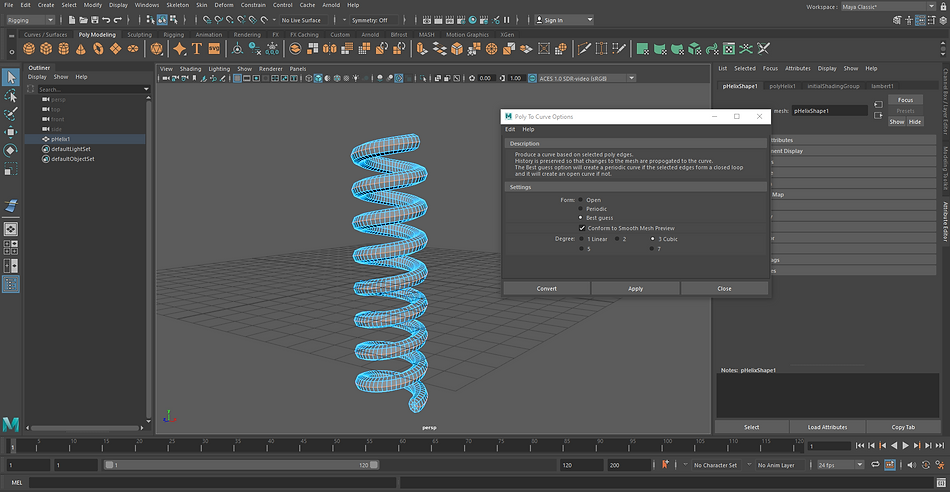The height and width of the screenshot is (492, 950).
Task: Click the Apply button in options dialog
Action: (x=636, y=288)
